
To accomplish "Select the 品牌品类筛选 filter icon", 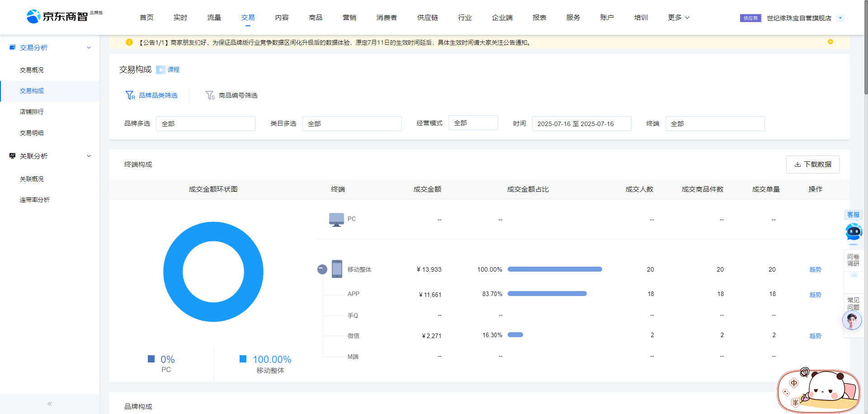I will (130, 95).
